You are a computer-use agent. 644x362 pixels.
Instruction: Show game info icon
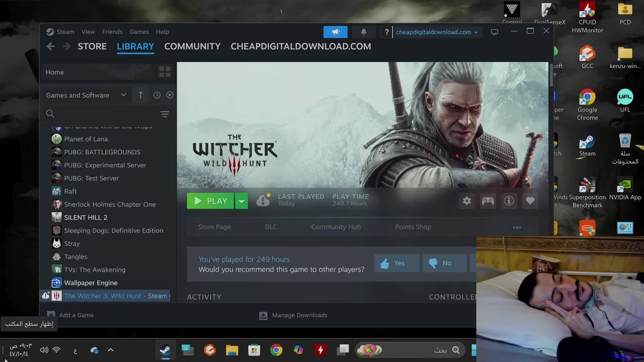point(509,201)
